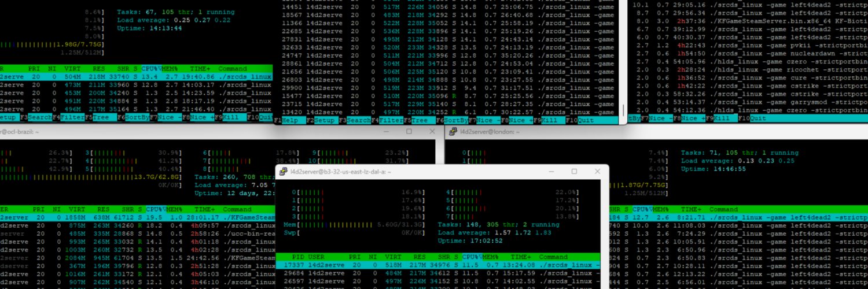
Task: Click F3 Search in the window showing F1Help
Action: point(355,120)
